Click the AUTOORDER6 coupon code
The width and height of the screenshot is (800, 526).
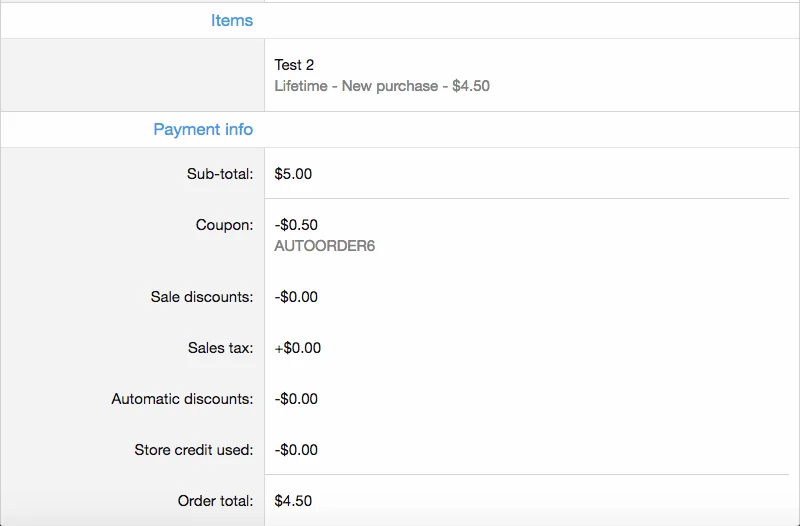click(324, 245)
